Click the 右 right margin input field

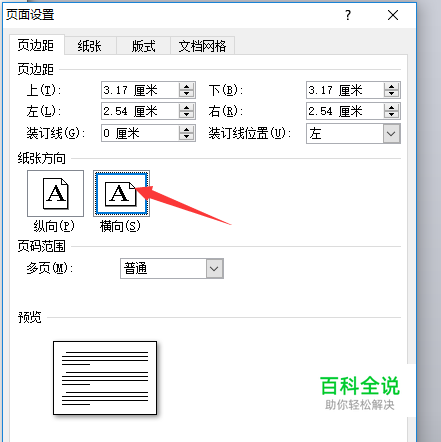[345, 111]
